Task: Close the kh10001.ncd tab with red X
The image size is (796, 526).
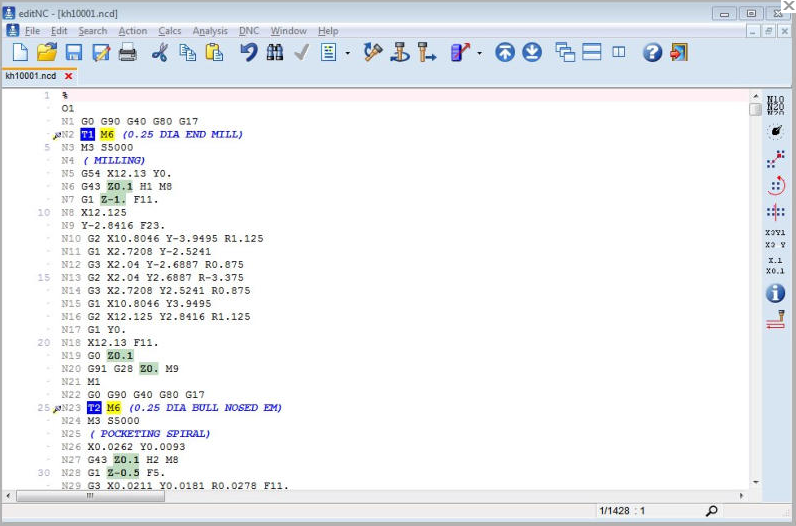Action: (x=69, y=76)
